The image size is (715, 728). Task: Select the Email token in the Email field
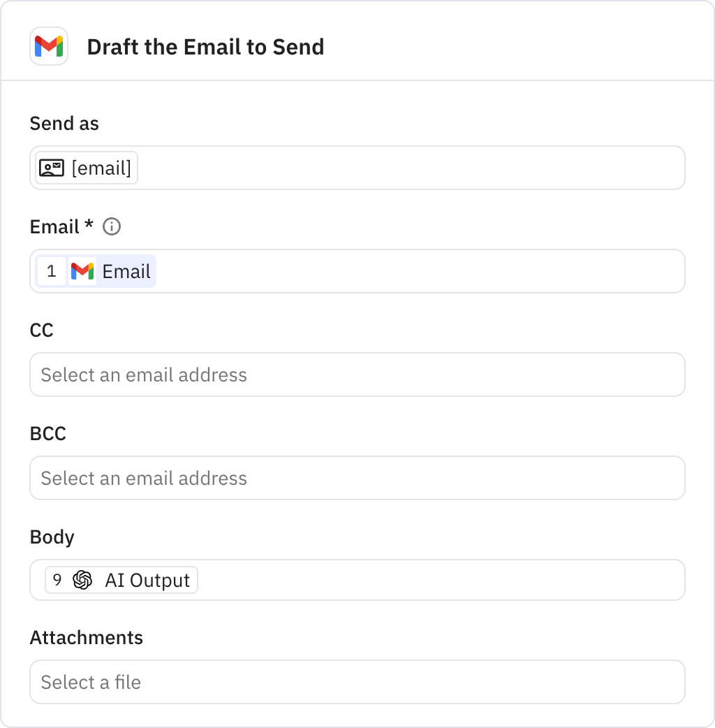point(94,271)
